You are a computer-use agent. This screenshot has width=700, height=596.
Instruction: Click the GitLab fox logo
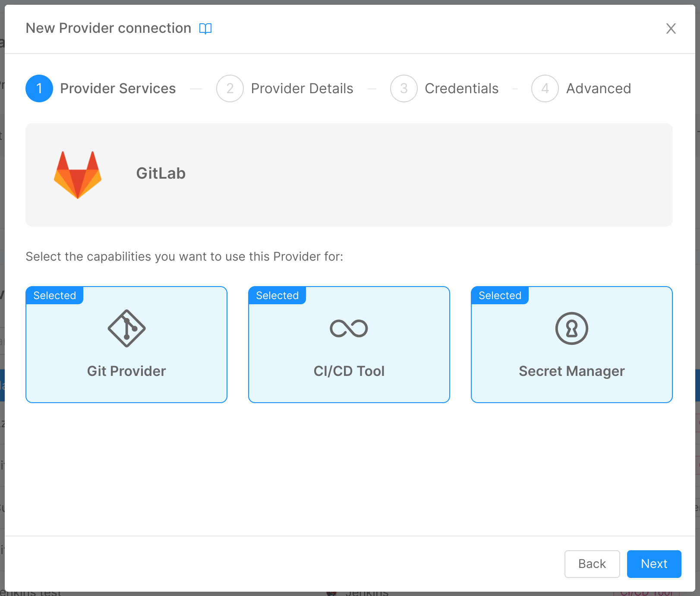click(78, 174)
